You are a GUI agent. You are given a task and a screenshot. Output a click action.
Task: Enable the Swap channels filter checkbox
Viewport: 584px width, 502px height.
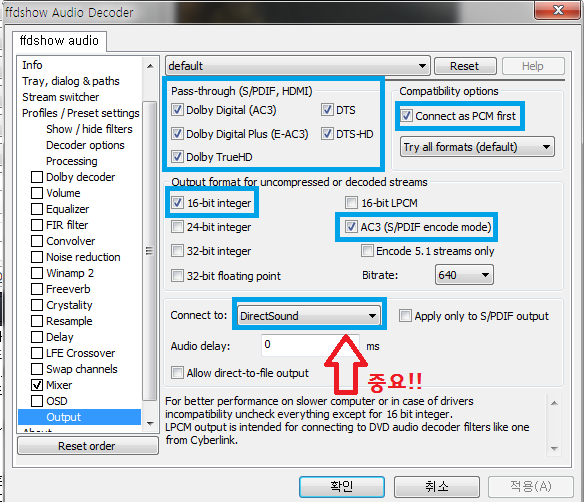37,369
